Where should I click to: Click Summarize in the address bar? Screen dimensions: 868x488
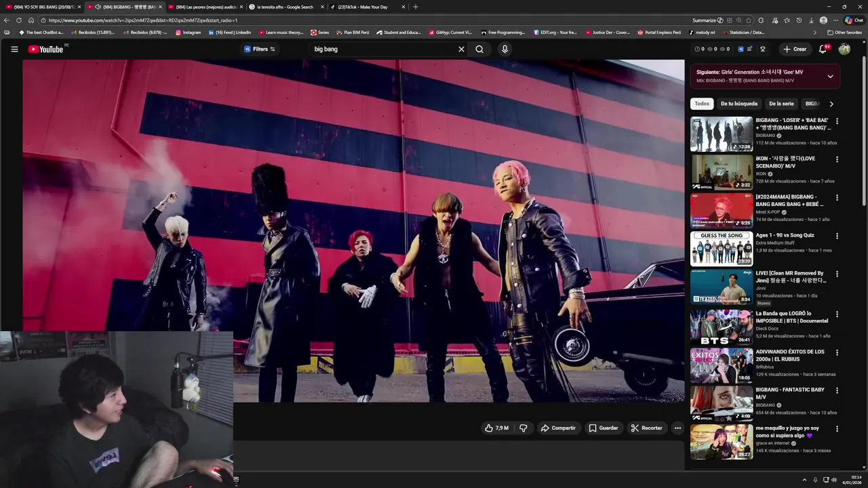tap(708, 20)
